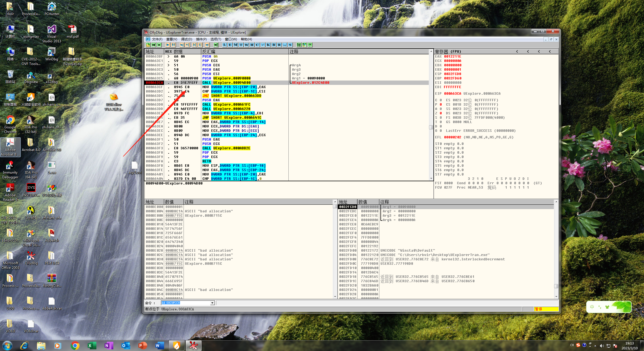Open the Call stack K window
The image size is (644, 351).
tap(268, 45)
